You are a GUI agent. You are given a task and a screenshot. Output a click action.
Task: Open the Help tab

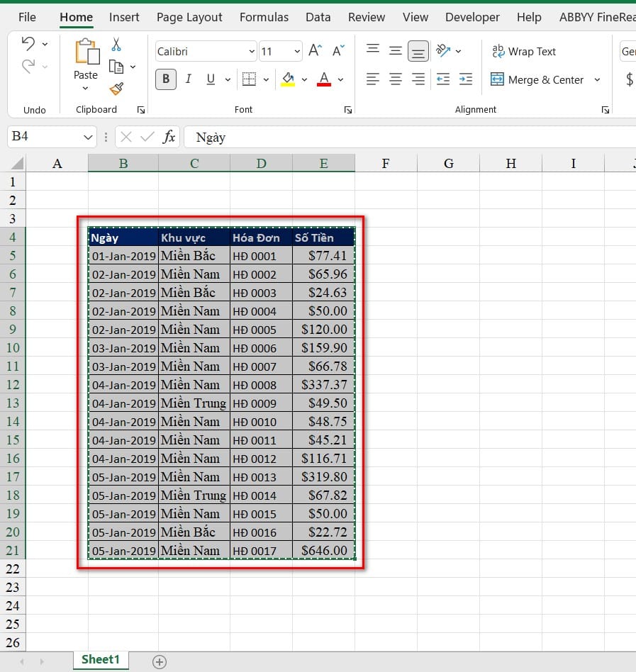(529, 17)
